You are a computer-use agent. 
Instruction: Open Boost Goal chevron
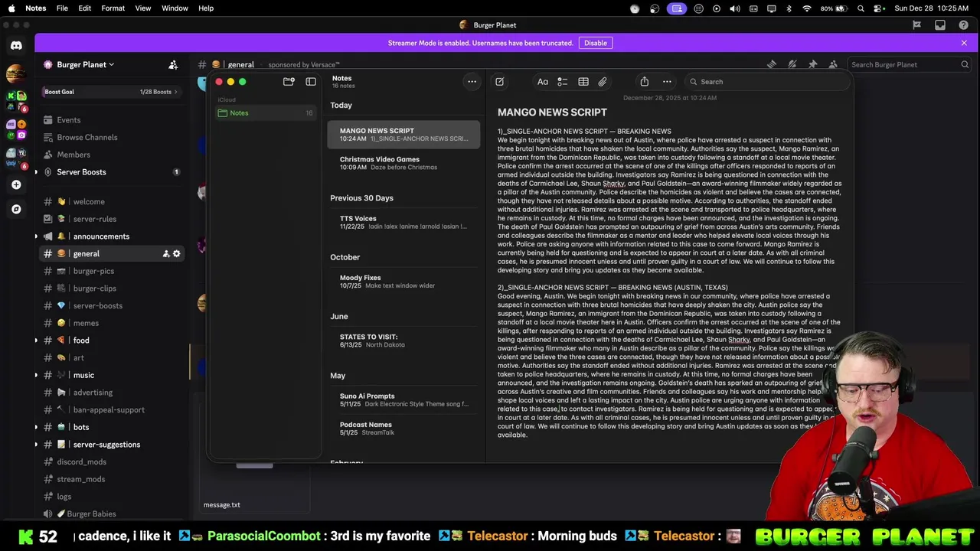tap(176, 92)
